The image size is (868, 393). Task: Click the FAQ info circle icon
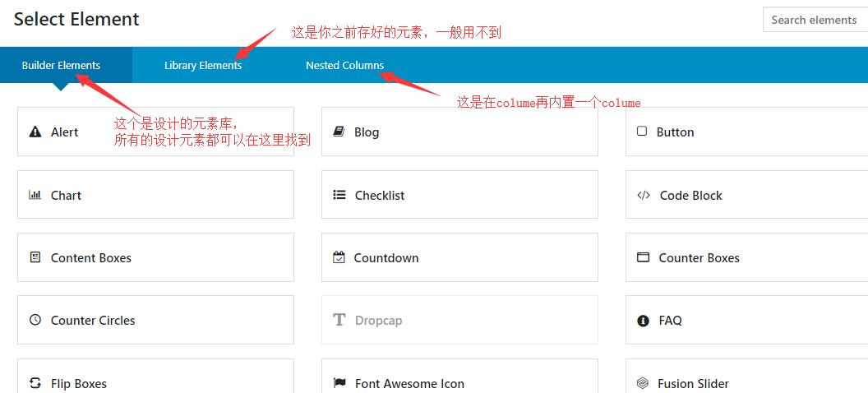point(643,321)
